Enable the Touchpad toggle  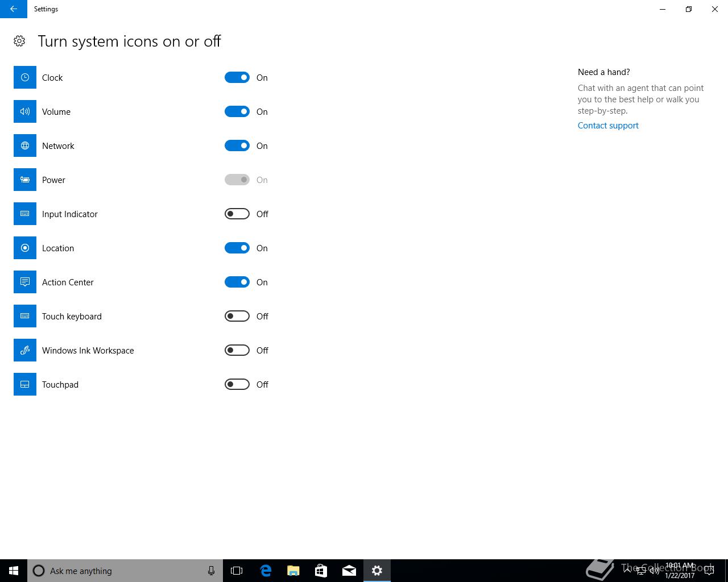[237, 384]
